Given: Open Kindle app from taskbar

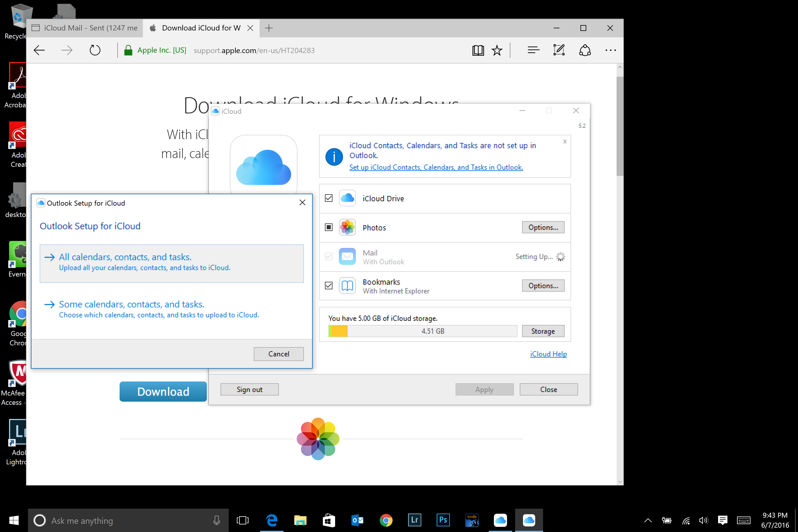Looking at the screenshot, I should coord(472,520).
